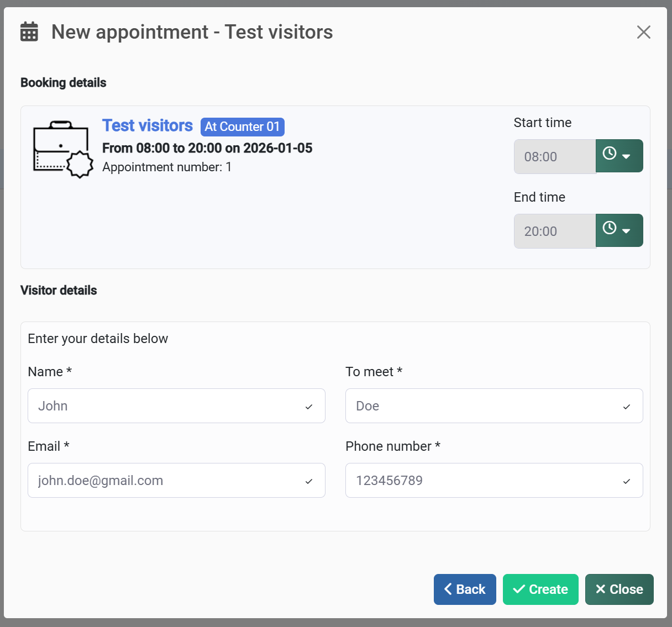Click the calendar icon in dialog header
Viewport: 672px width, 627px height.
click(x=29, y=32)
